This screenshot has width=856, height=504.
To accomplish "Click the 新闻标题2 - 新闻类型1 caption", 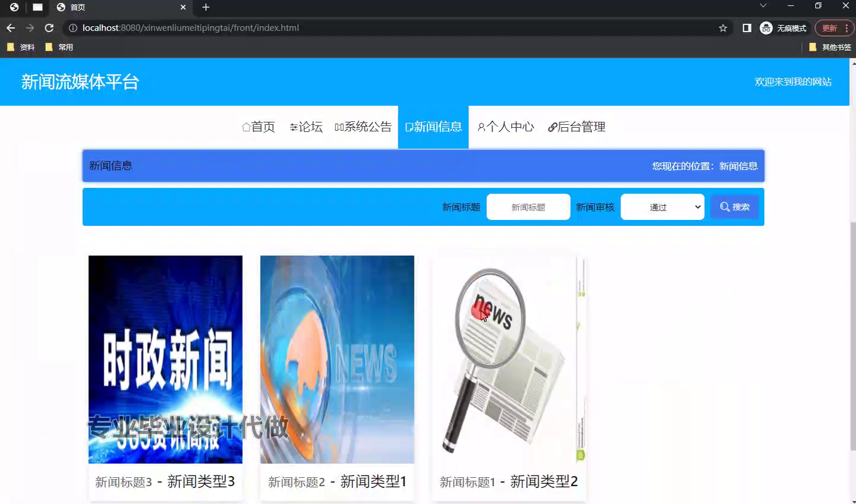I will tap(337, 481).
